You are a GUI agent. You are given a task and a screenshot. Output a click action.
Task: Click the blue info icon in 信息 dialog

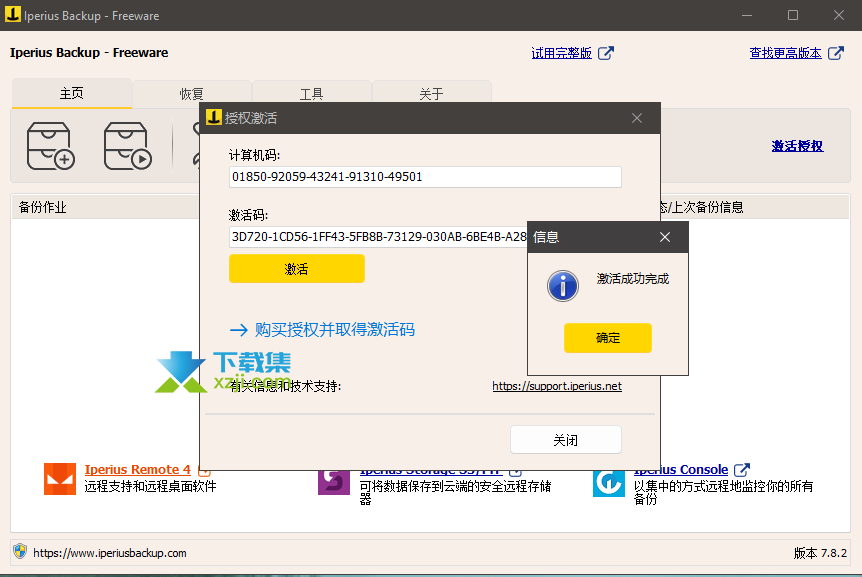562,286
